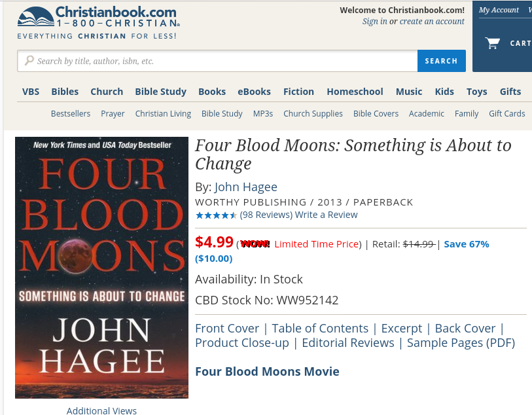Open the Homeschool menu
Screen dimensions: 532x415
[x=355, y=92]
